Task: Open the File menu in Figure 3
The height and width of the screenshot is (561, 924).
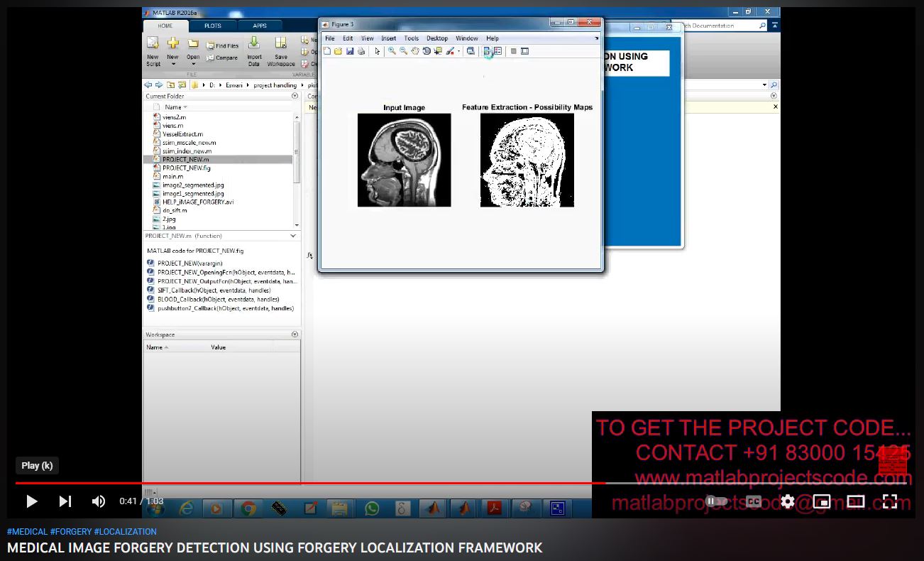Action: [x=329, y=38]
